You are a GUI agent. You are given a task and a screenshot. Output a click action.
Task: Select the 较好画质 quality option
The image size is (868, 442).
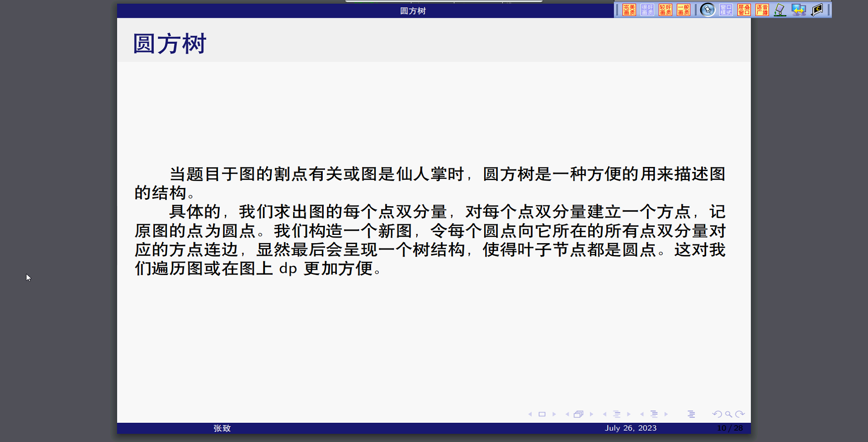click(x=666, y=10)
